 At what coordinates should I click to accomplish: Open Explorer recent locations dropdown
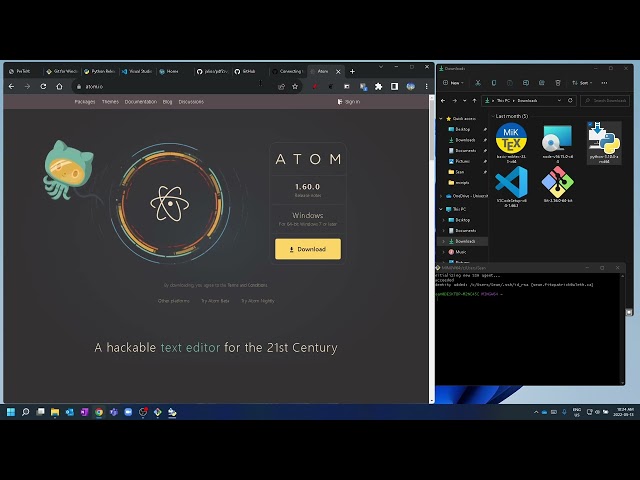464,100
